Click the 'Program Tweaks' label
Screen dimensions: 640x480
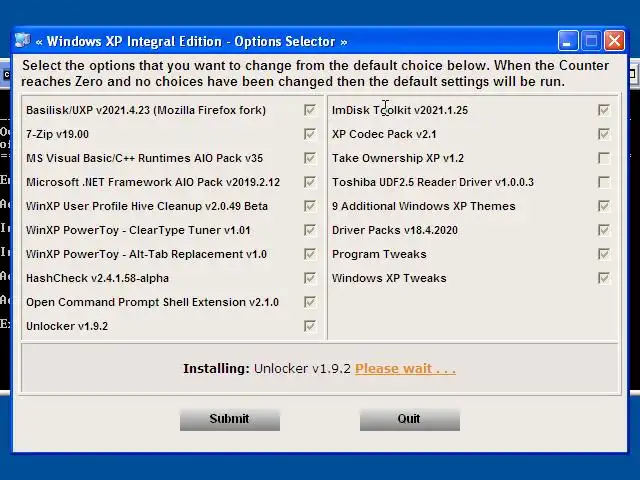pyautogui.click(x=379, y=254)
